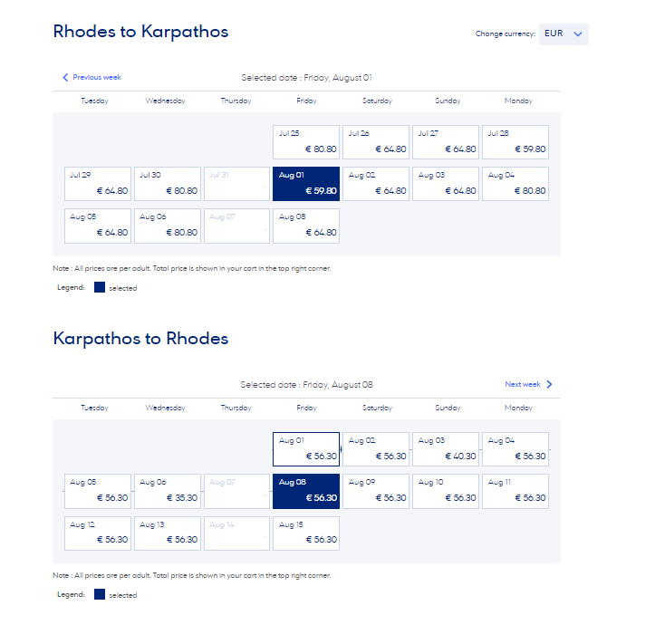Choose Aug 15 Karpathos to Rhodes fare
655x644 pixels.
(x=306, y=533)
